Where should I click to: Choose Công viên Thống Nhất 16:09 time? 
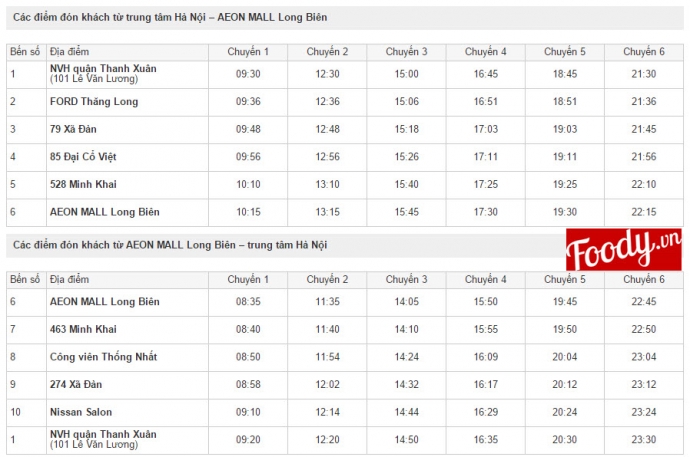pyautogui.click(x=486, y=357)
